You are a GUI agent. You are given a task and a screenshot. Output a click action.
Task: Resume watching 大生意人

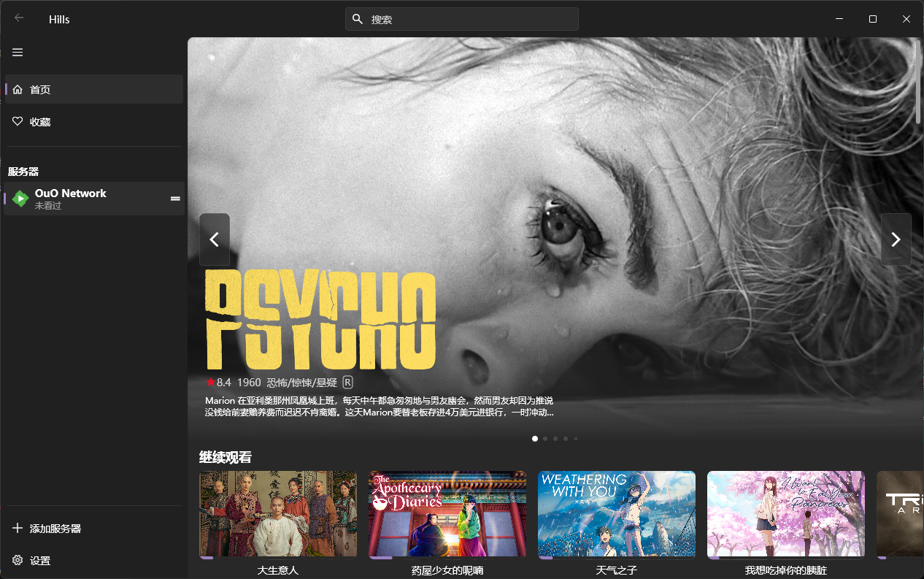[x=278, y=514]
